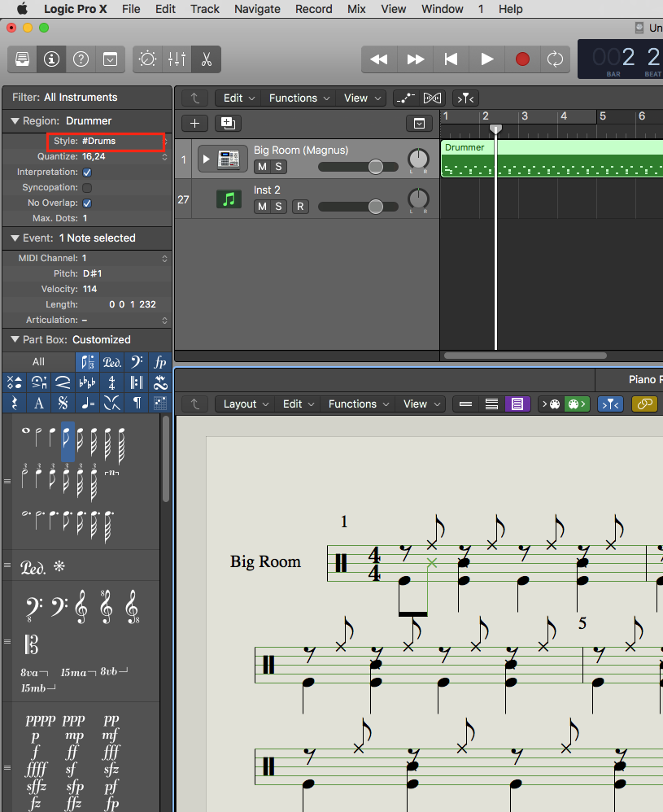Screen dimensions: 663x812
Task: Start recording
Action: [522, 59]
